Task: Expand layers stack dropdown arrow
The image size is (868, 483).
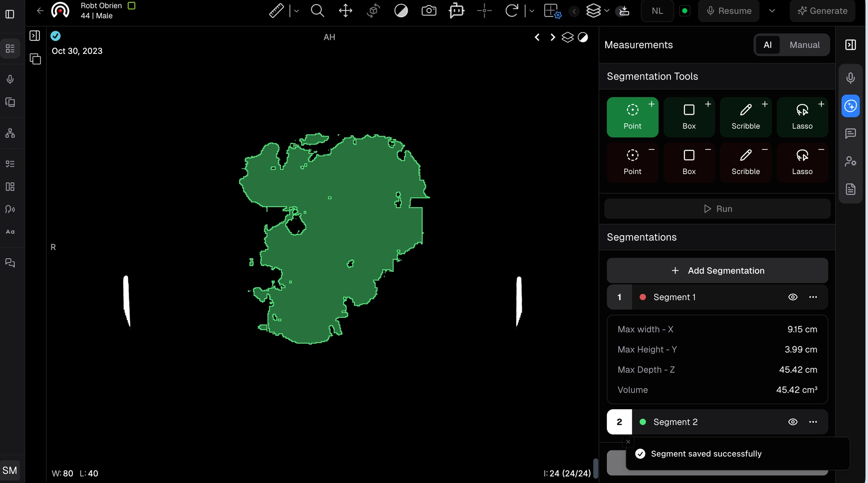Action: click(x=607, y=11)
